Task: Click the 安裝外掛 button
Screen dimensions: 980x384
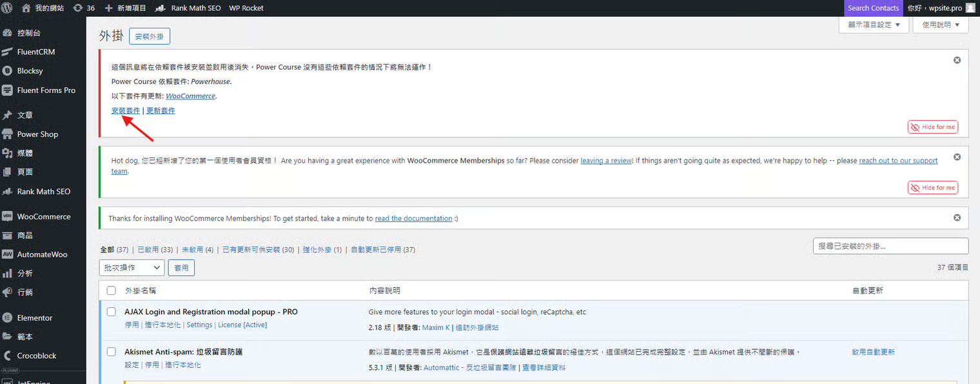Action: tap(150, 36)
